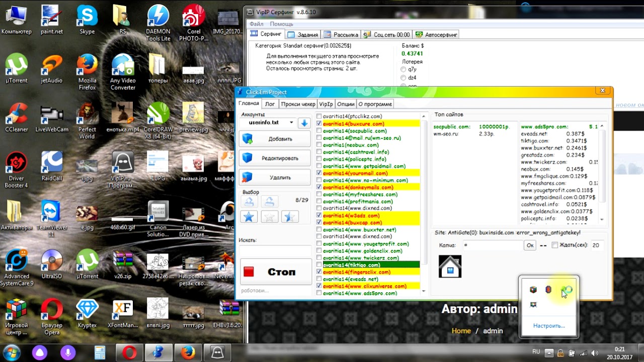644x362 pixels.
Task: Uncheck the avaritia14(youromail.com) checkbox
Action: (x=319, y=173)
